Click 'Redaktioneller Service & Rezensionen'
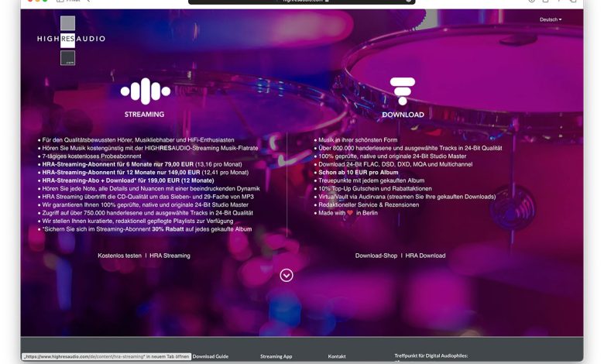The image size is (604, 364). (x=369, y=204)
